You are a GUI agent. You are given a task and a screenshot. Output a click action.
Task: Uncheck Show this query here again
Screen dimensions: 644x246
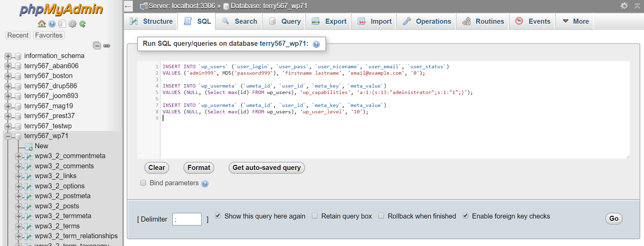pos(218,216)
